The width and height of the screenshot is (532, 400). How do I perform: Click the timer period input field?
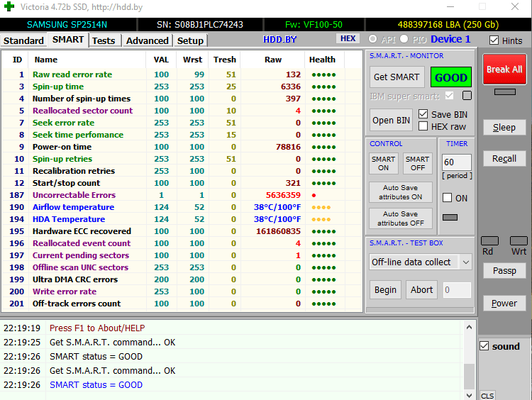[x=456, y=162]
